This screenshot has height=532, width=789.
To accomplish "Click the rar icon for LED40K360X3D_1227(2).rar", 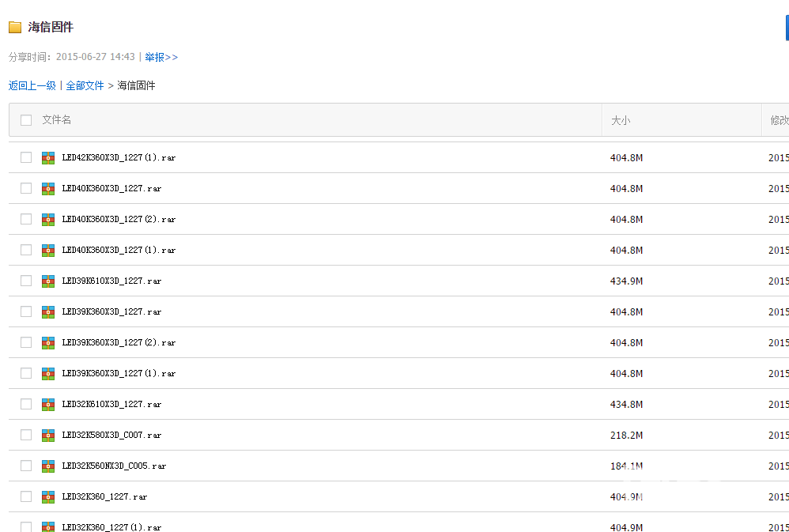I will click(48, 220).
